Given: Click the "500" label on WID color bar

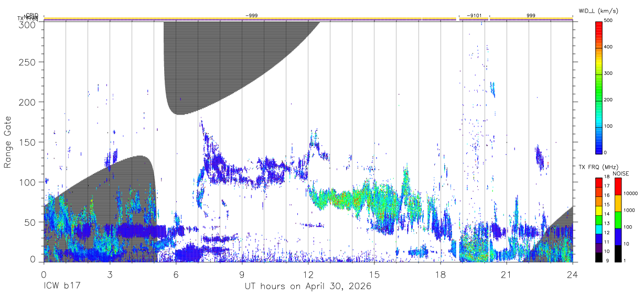Looking at the screenshot, I should [x=609, y=20].
